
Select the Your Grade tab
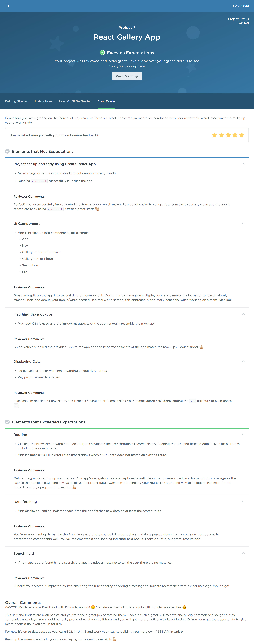click(x=106, y=101)
